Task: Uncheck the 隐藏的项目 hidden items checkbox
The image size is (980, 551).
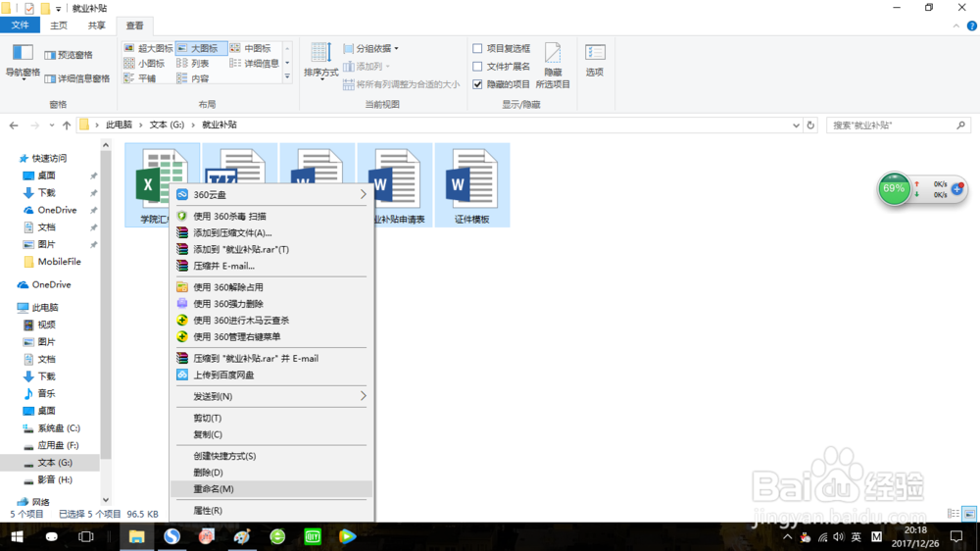Action: click(477, 84)
